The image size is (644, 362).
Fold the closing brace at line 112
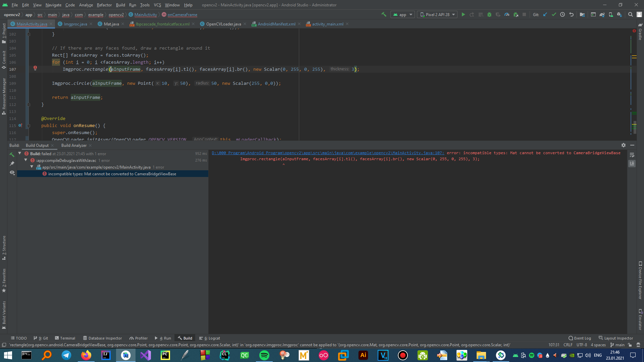point(29,105)
